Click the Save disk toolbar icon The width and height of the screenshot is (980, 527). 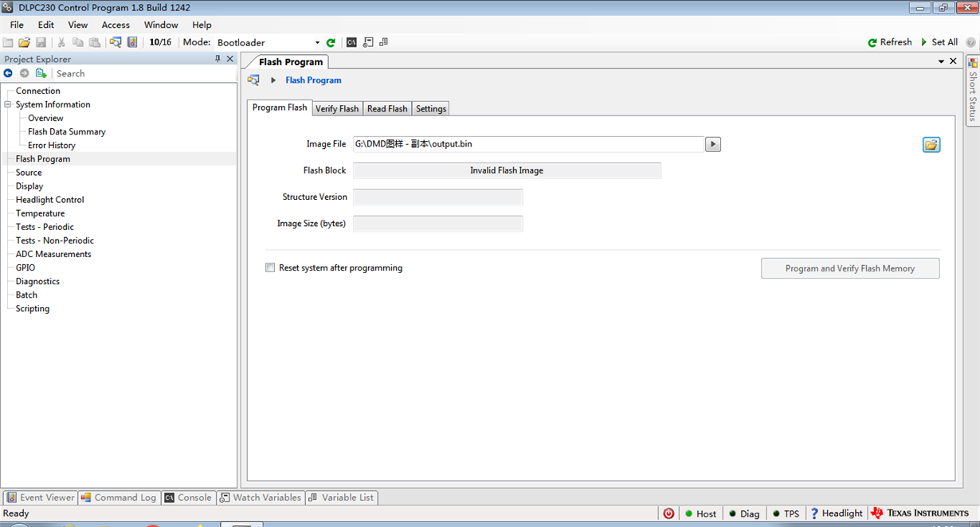[x=41, y=42]
